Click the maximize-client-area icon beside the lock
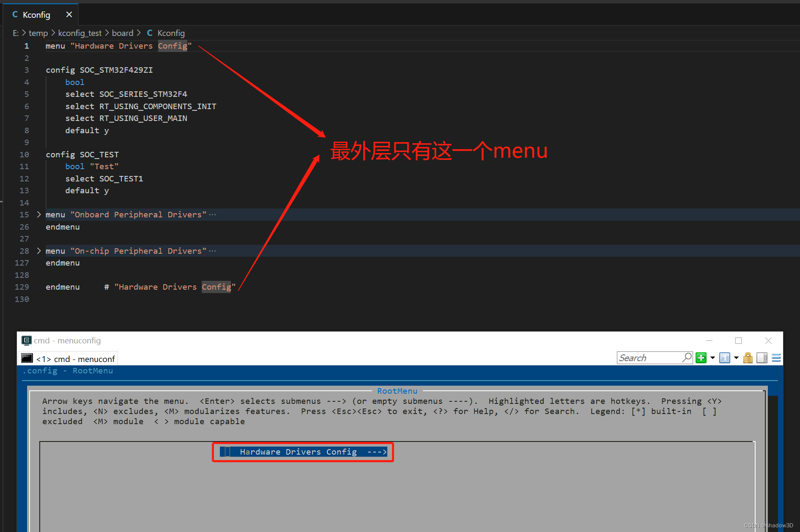 (x=762, y=358)
